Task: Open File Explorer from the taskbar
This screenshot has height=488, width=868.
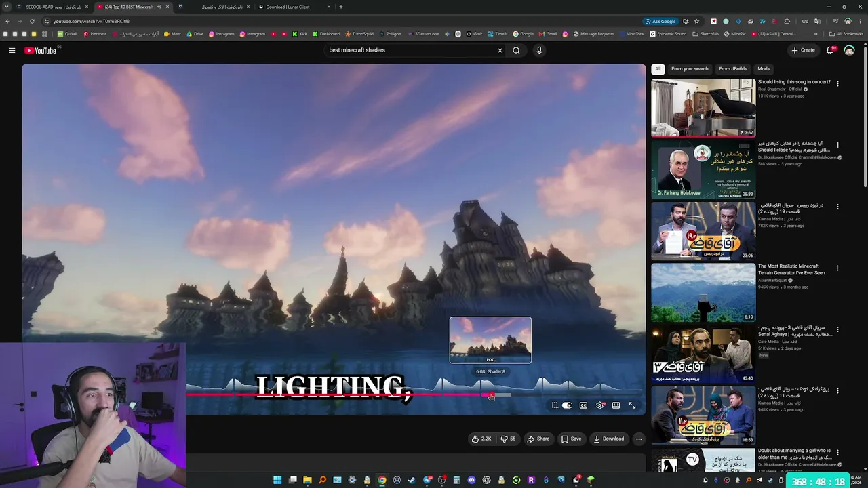Action: (x=307, y=480)
